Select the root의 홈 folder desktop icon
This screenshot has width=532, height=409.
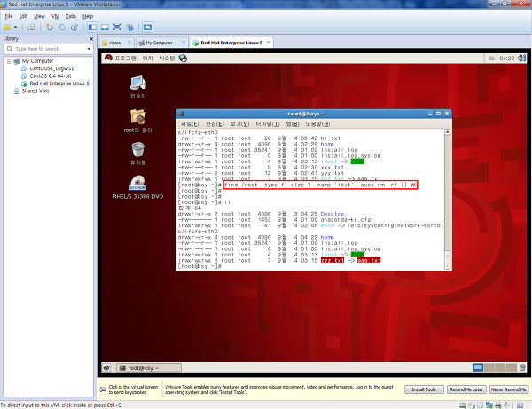click(137, 121)
